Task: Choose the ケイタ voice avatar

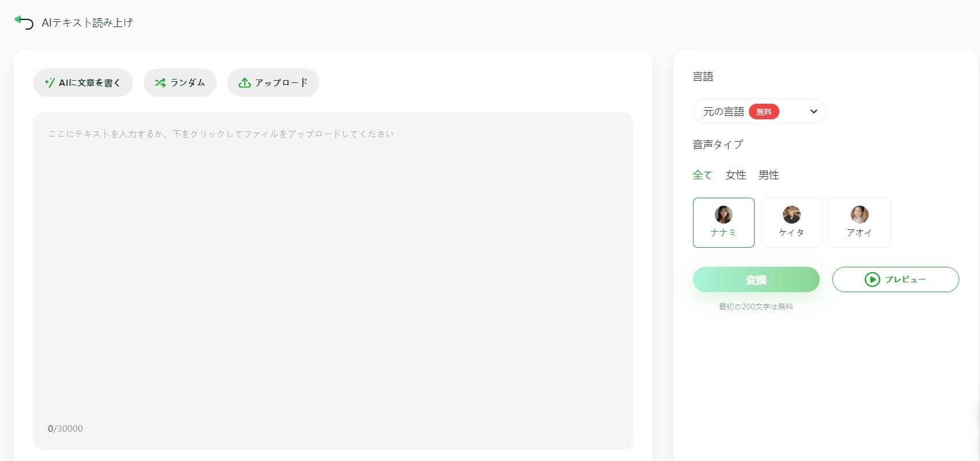Action: click(x=791, y=214)
